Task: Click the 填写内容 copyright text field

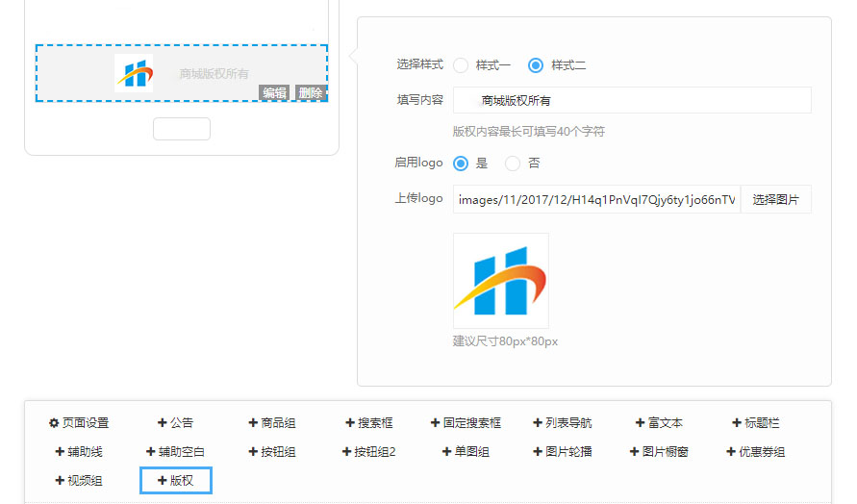Action: pyautogui.click(x=632, y=100)
